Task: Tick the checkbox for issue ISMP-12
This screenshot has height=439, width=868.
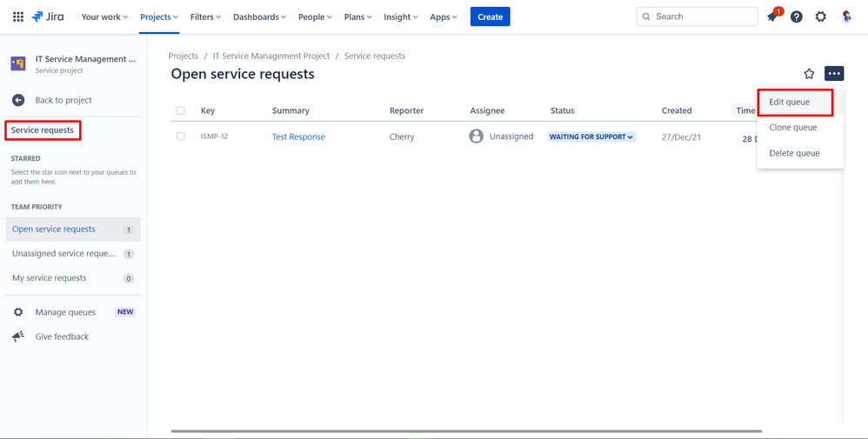Action: click(x=181, y=136)
